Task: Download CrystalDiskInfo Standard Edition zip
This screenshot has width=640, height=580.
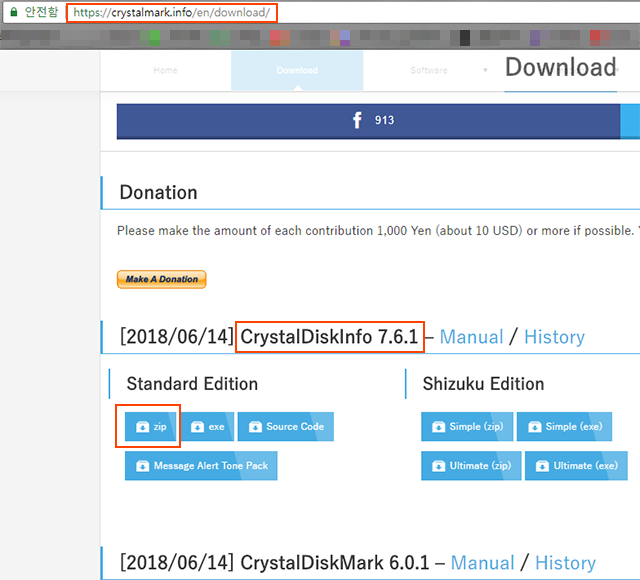Action: tap(151, 427)
